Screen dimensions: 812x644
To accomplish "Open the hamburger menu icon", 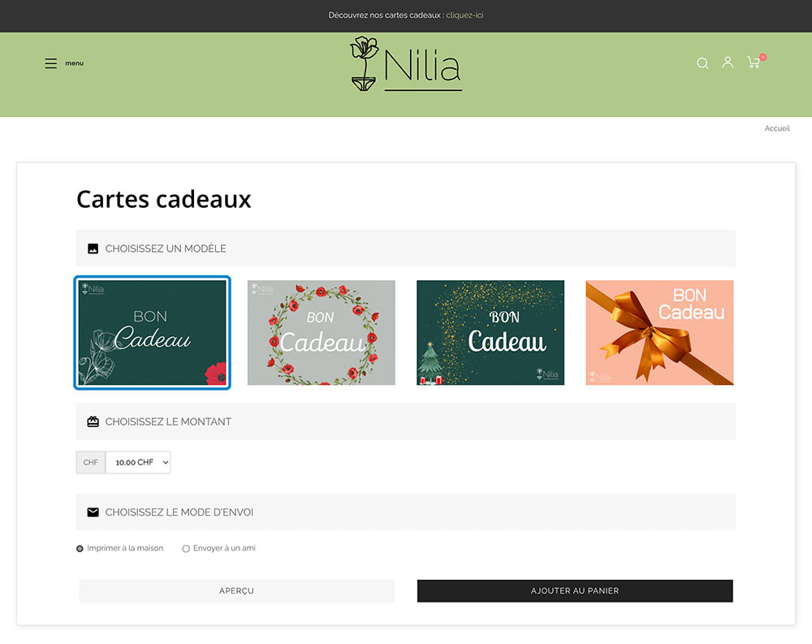I will (51, 63).
